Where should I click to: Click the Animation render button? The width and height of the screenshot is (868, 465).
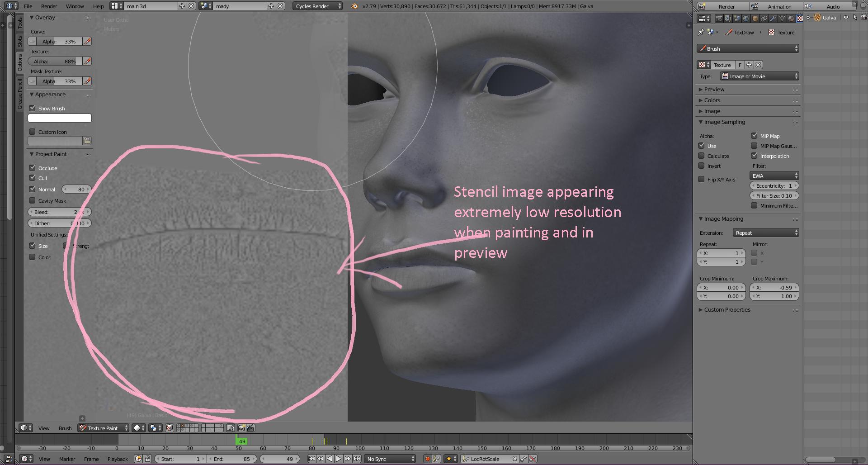776,6
